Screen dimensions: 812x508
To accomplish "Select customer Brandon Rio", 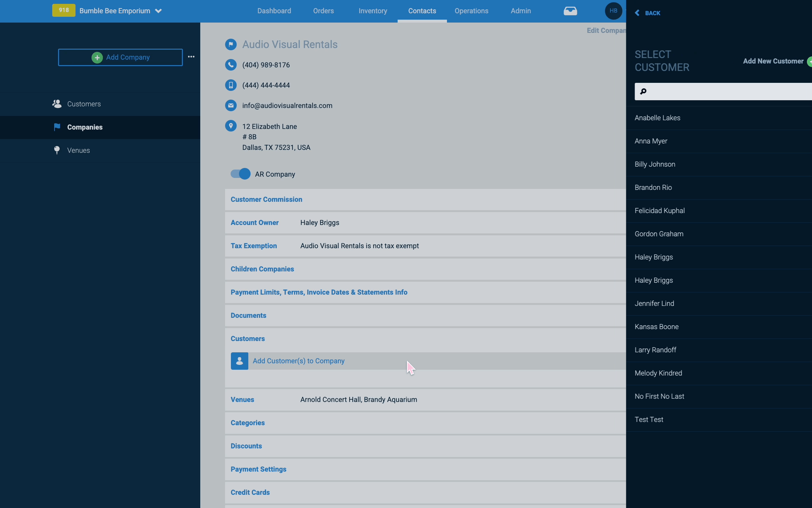I will pyautogui.click(x=719, y=188).
